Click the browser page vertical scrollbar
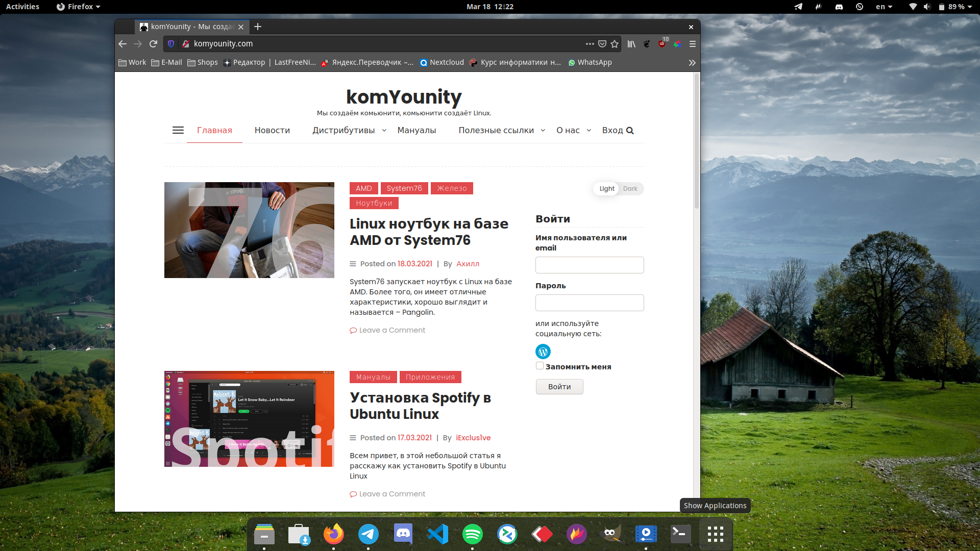 point(696,142)
